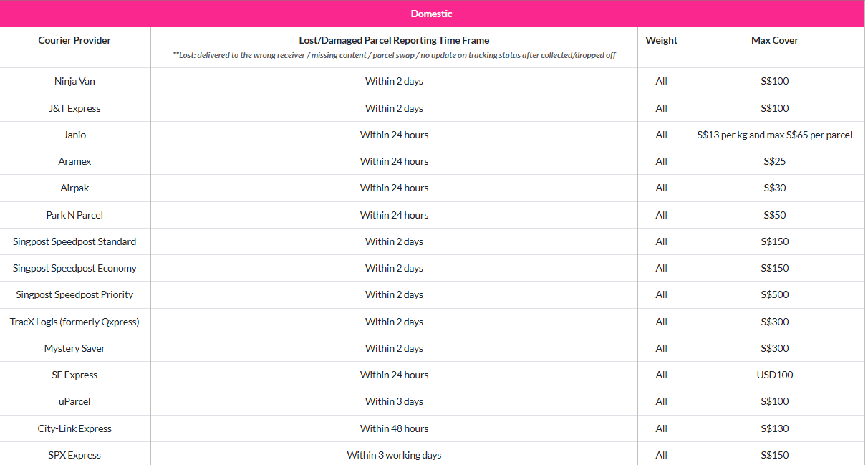This screenshot has width=868, height=465.
Task: Click Singpost Speedpost Economy
Action: (x=74, y=268)
